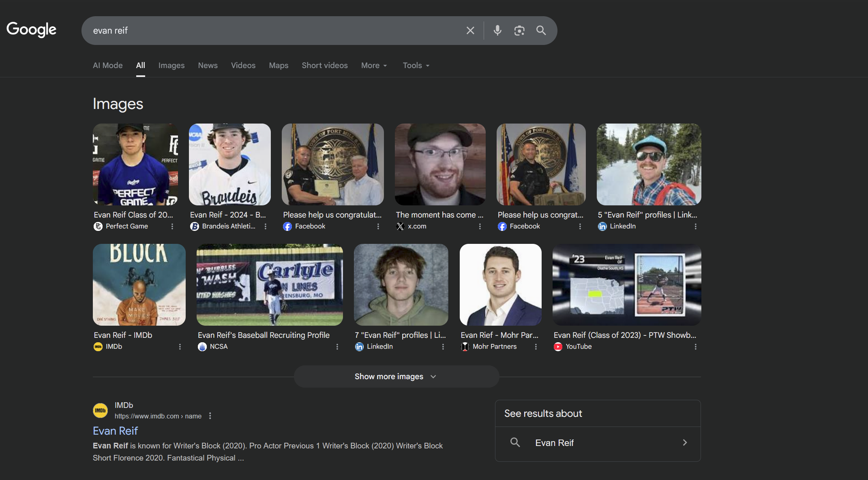This screenshot has height=480, width=868.
Task: Switch to the Images tab
Action: point(171,65)
